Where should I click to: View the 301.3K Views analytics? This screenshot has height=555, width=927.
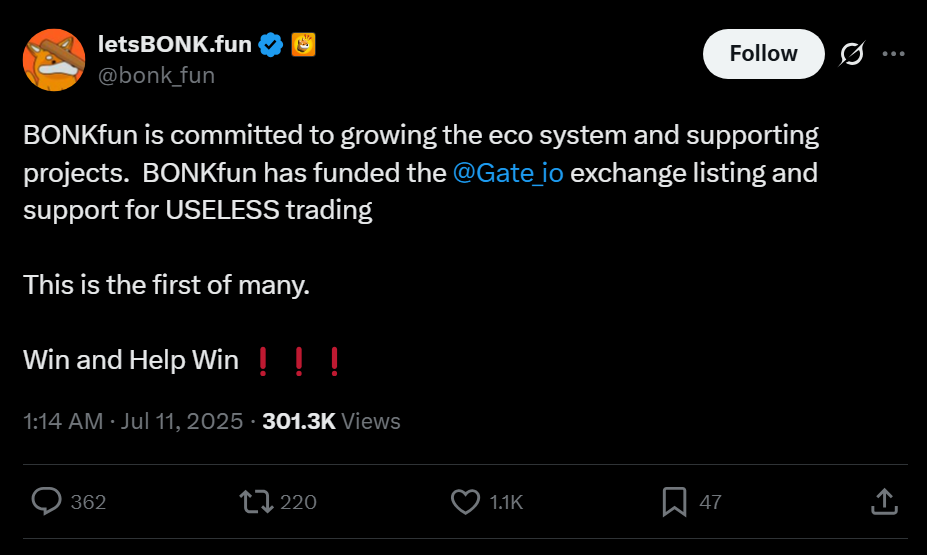[x=331, y=421]
